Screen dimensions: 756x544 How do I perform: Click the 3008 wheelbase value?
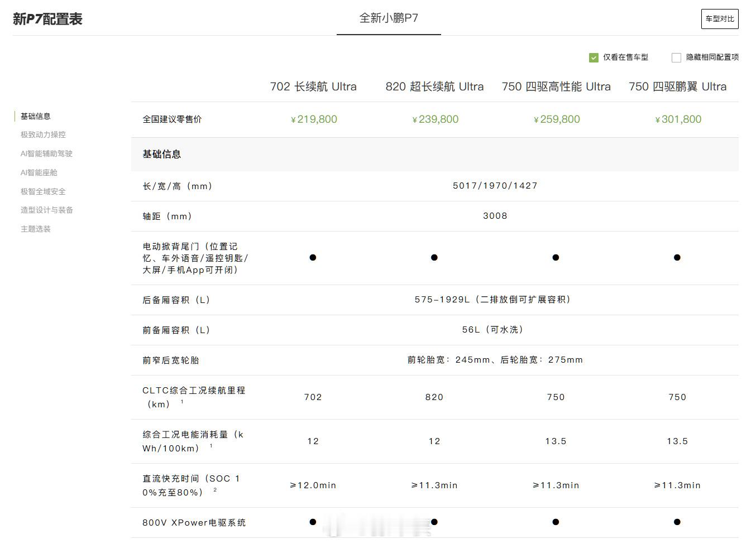point(495,216)
